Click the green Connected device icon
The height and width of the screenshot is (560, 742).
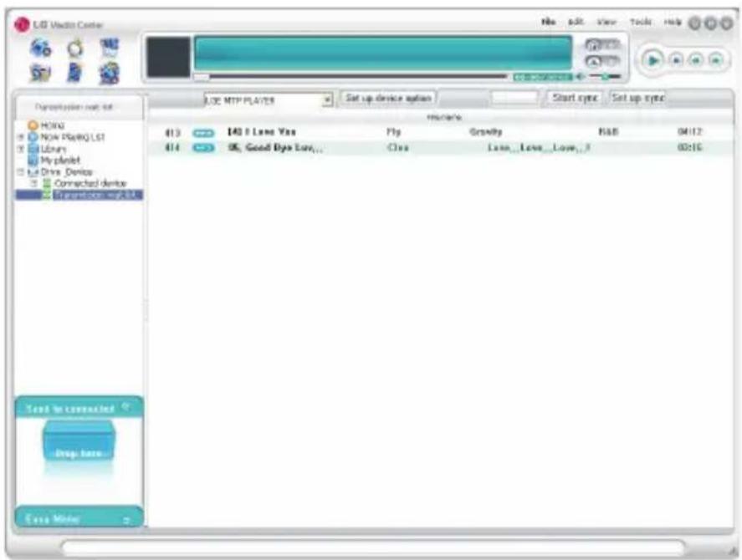[47, 184]
